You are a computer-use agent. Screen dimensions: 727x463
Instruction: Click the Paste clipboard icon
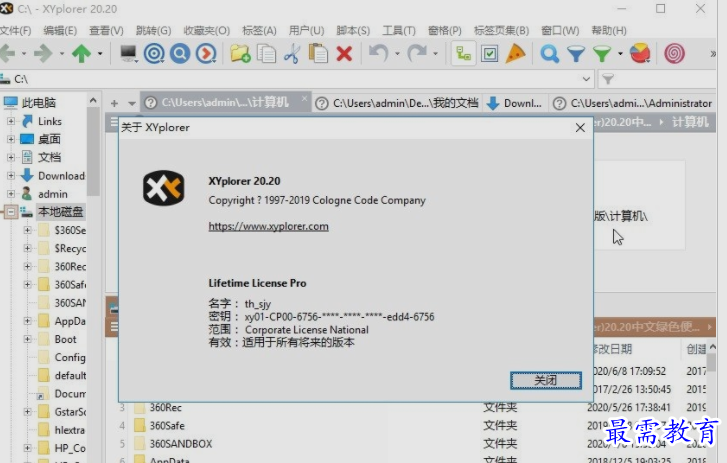click(318, 54)
